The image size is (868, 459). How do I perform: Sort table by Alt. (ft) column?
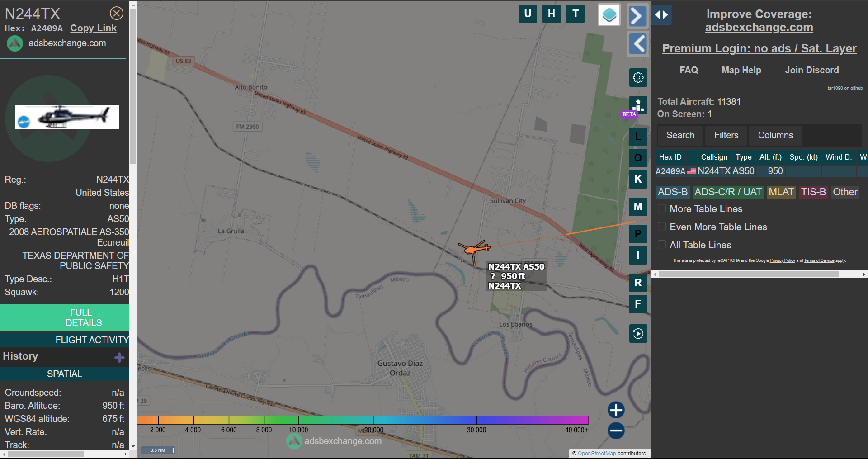[771, 157]
